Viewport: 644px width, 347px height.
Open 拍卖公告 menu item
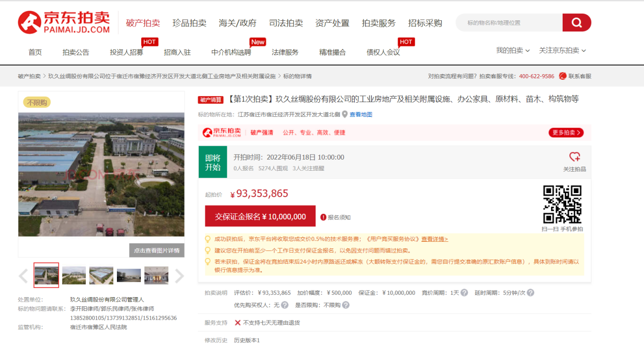tap(76, 52)
